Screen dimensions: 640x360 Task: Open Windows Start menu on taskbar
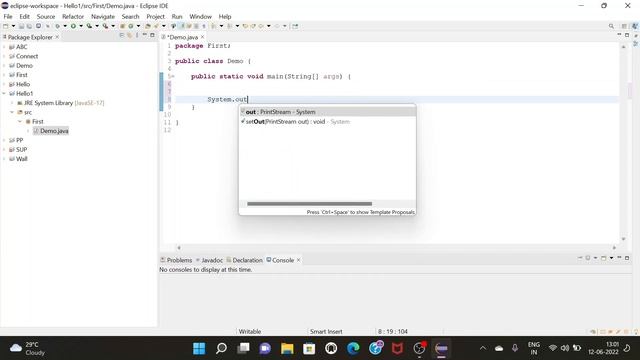coord(199,348)
